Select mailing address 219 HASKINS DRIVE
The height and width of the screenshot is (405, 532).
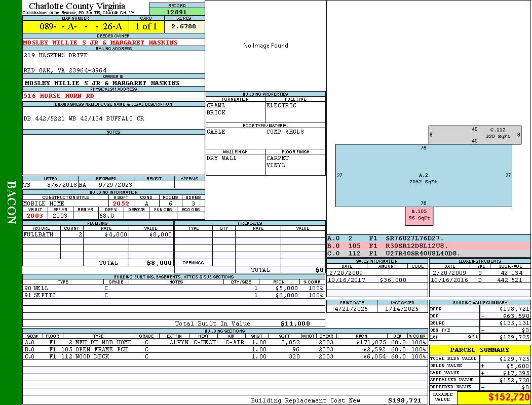pos(56,55)
